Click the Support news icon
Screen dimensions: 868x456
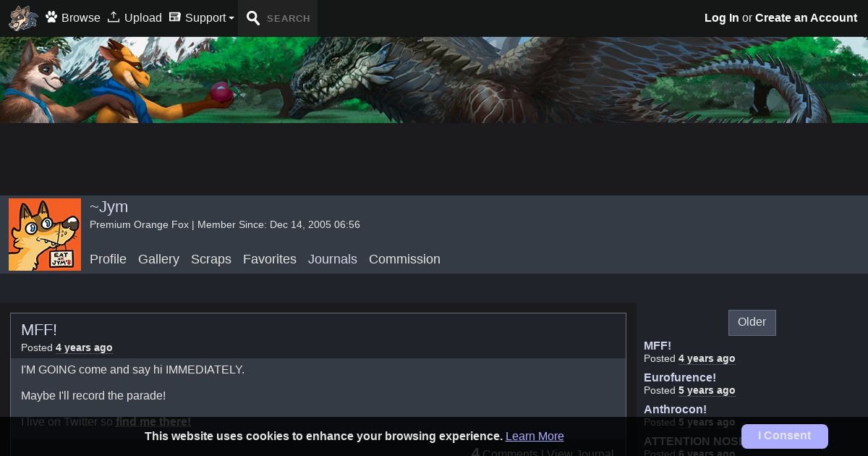pyautogui.click(x=174, y=17)
